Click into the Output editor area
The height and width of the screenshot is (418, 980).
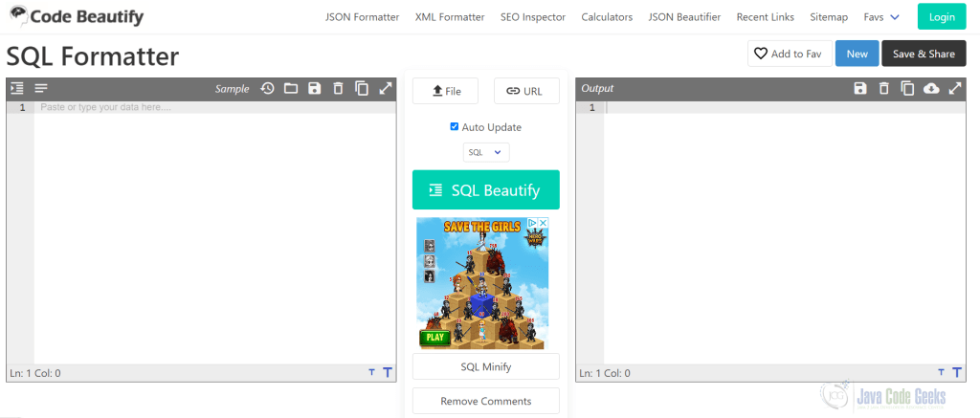785,232
